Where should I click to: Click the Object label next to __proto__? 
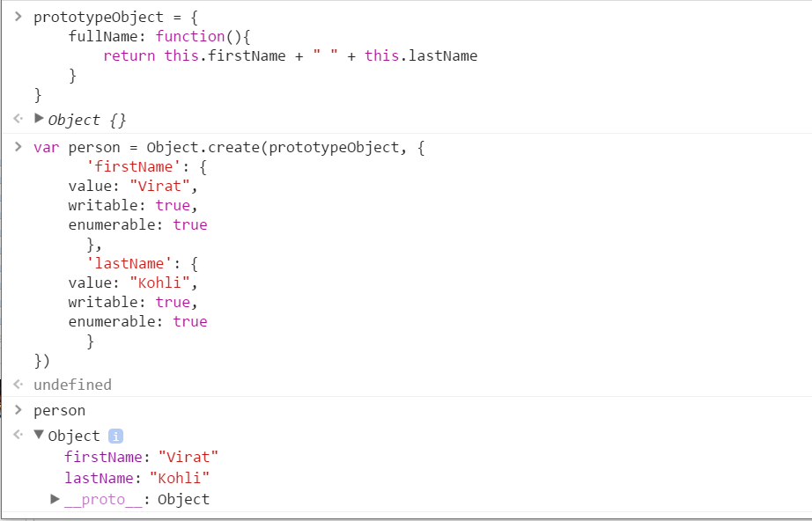click(182, 499)
